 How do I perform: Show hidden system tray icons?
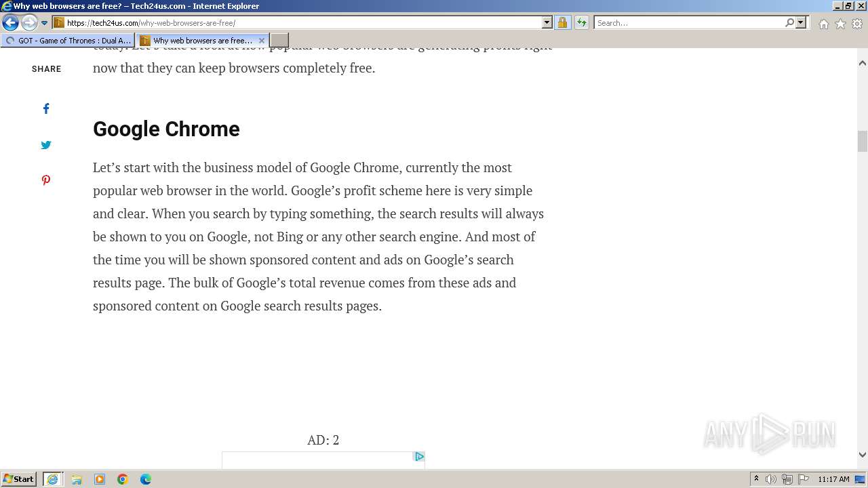[756, 479]
